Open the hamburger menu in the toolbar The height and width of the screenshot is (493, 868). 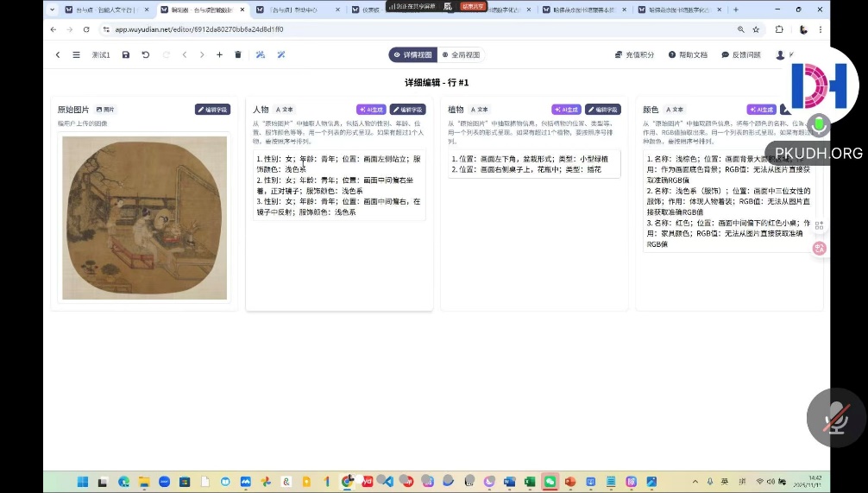pyautogui.click(x=76, y=54)
